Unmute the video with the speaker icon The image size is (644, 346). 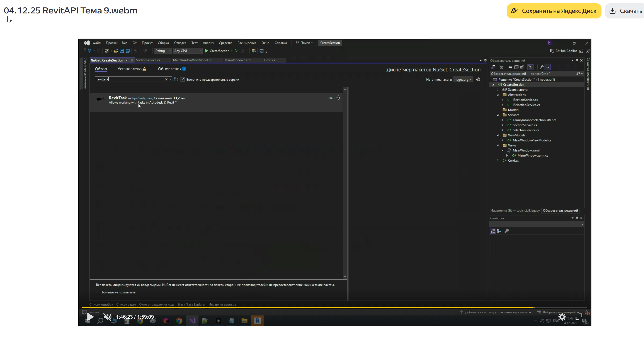click(108, 317)
